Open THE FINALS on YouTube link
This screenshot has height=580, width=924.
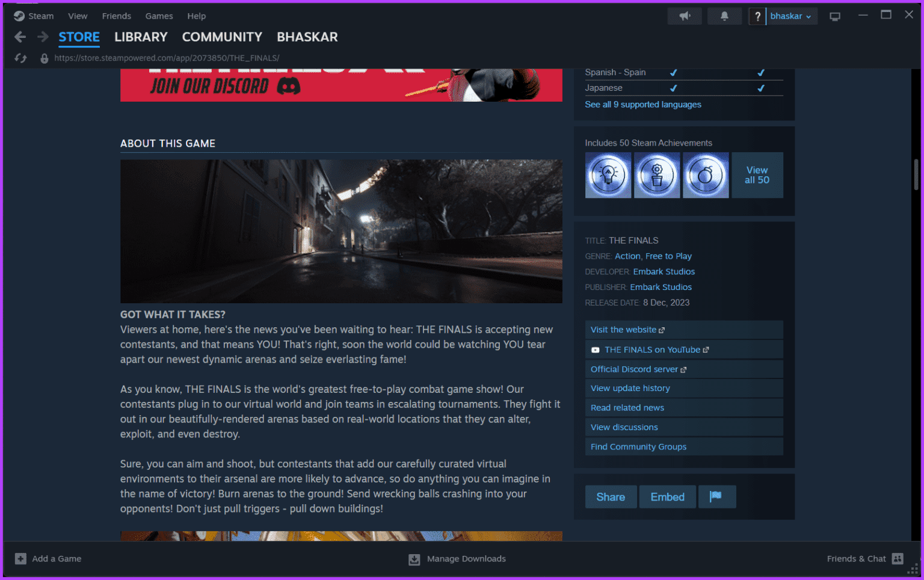(684, 350)
